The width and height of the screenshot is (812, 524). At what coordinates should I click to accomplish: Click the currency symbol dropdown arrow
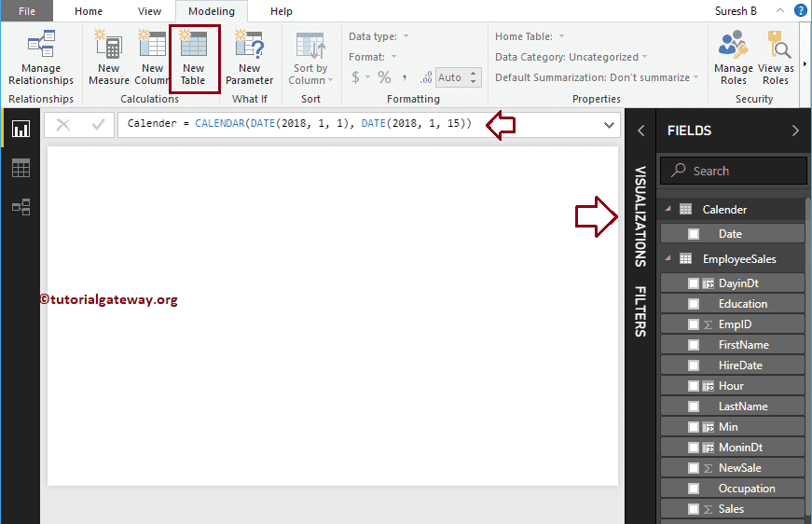(367, 77)
